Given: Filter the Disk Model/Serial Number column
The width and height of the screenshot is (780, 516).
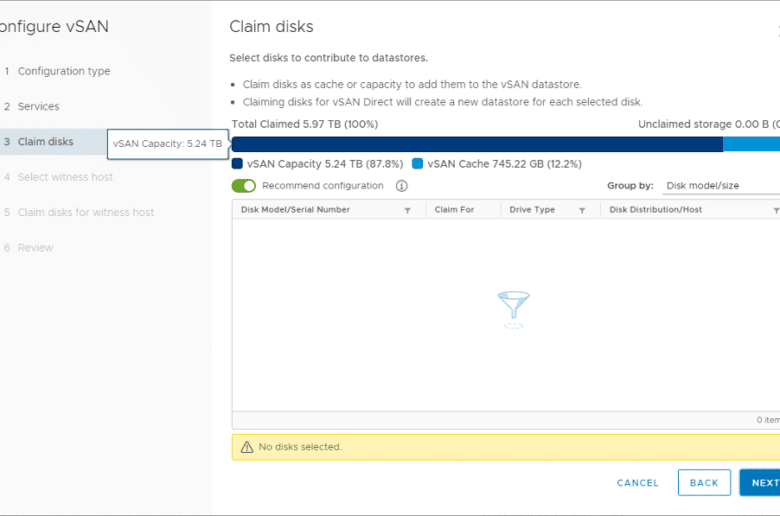Looking at the screenshot, I should point(407,210).
